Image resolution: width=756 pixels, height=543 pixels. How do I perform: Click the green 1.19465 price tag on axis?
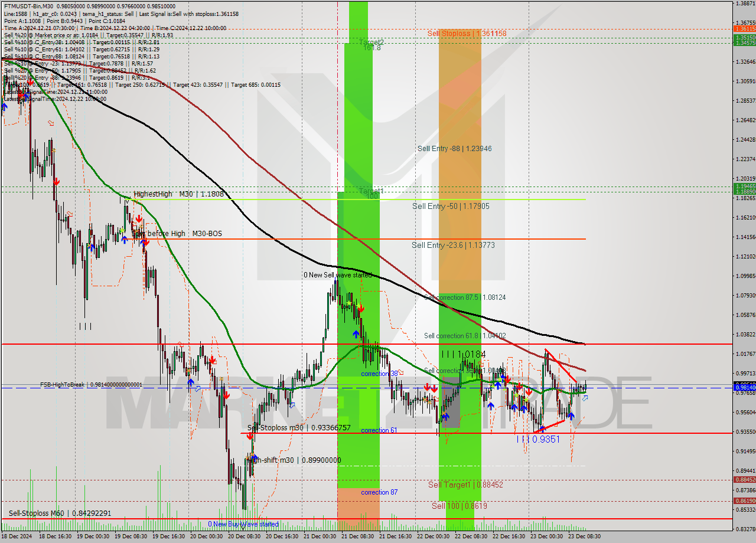click(744, 187)
